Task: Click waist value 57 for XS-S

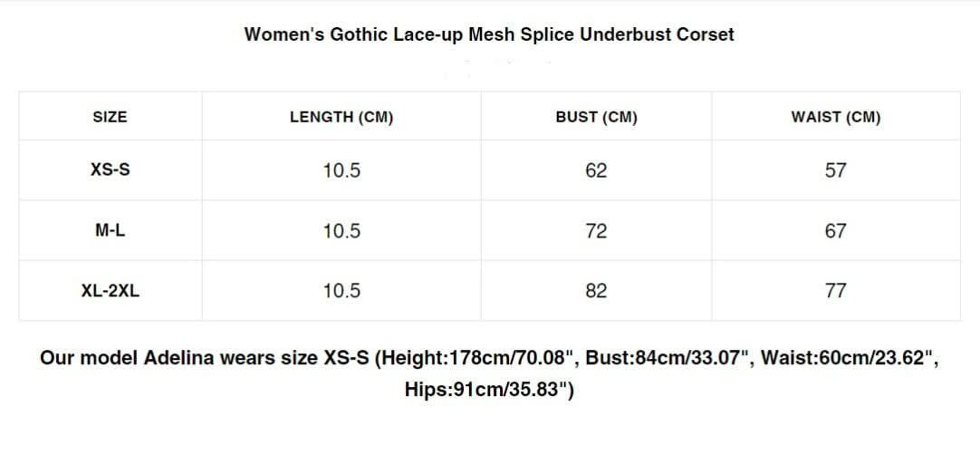Action: coord(836,170)
